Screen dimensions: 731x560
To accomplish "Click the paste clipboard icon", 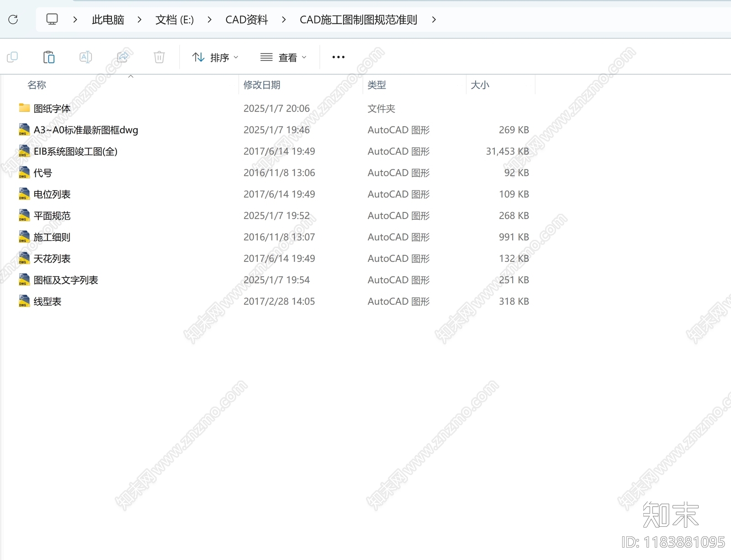I will pyautogui.click(x=49, y=57).
